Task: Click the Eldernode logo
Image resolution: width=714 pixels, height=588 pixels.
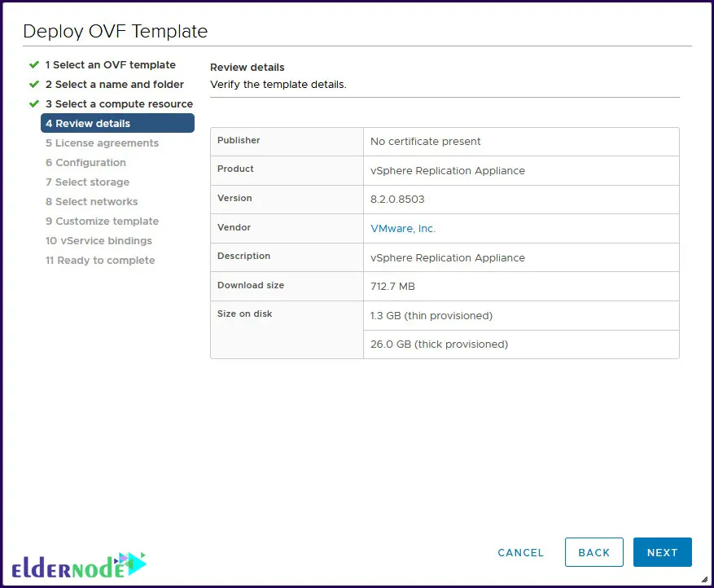Action: click(79, 564)
